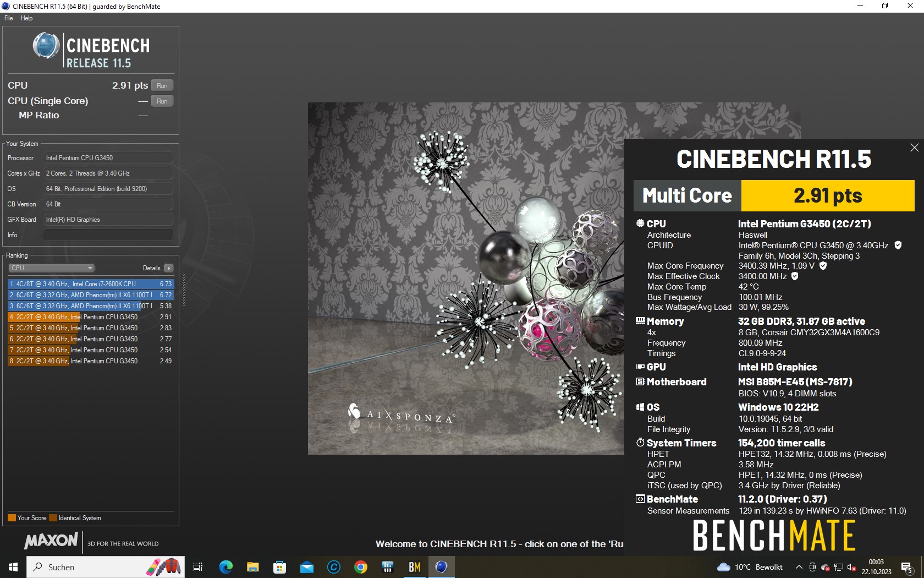Click the muted volume tray icon
924x578 pixels.
click(851, 567)
